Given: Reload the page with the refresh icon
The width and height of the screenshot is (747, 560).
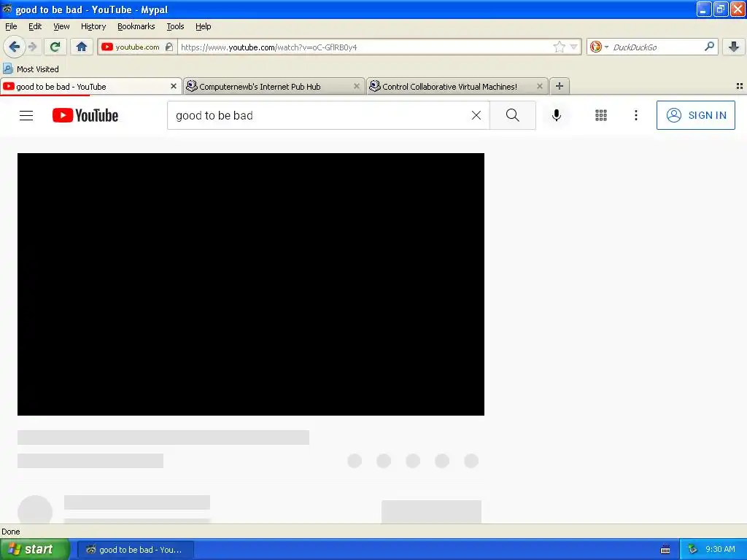Looking at the screenshot, I should click(55, 47).
